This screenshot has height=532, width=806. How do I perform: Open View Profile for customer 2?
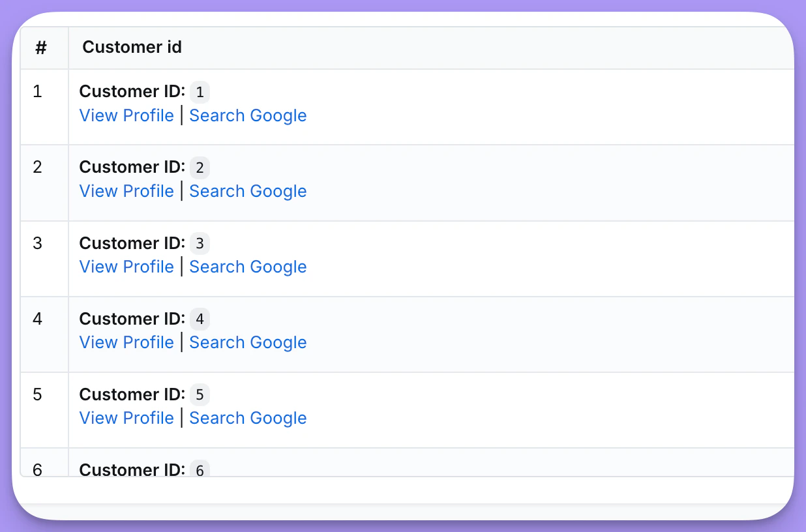point(127,191)
